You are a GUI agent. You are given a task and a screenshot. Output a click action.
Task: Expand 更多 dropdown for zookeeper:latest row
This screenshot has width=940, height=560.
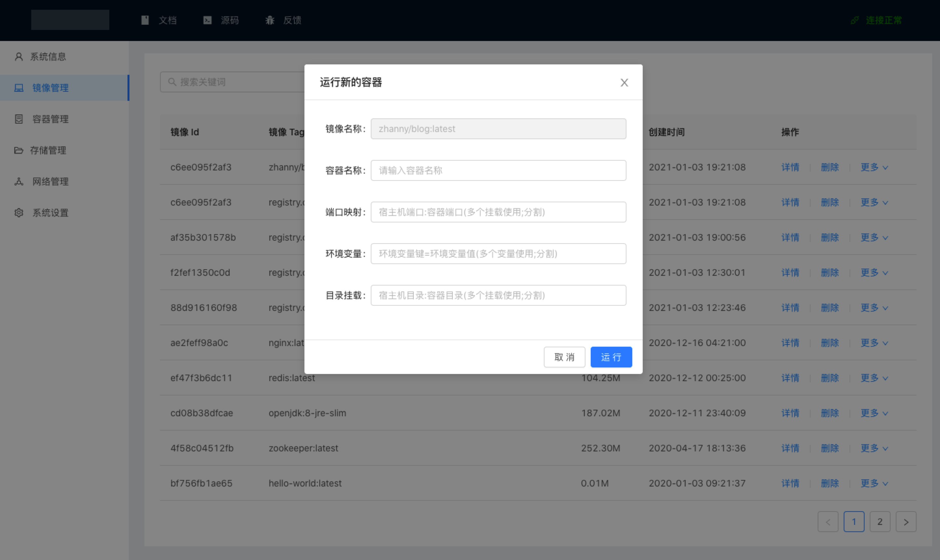[874, 448]
